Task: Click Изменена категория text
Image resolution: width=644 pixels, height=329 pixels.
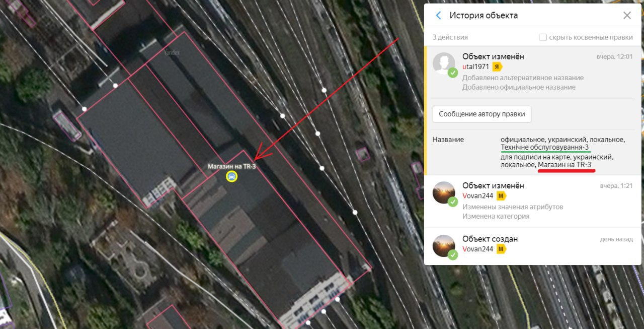Action: click(496, 216)
